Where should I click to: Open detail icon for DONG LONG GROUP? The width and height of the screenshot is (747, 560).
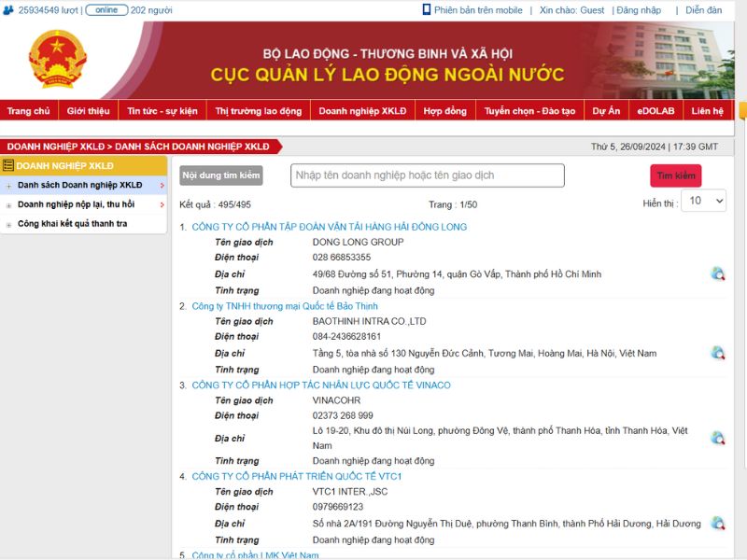coord(718,273)
